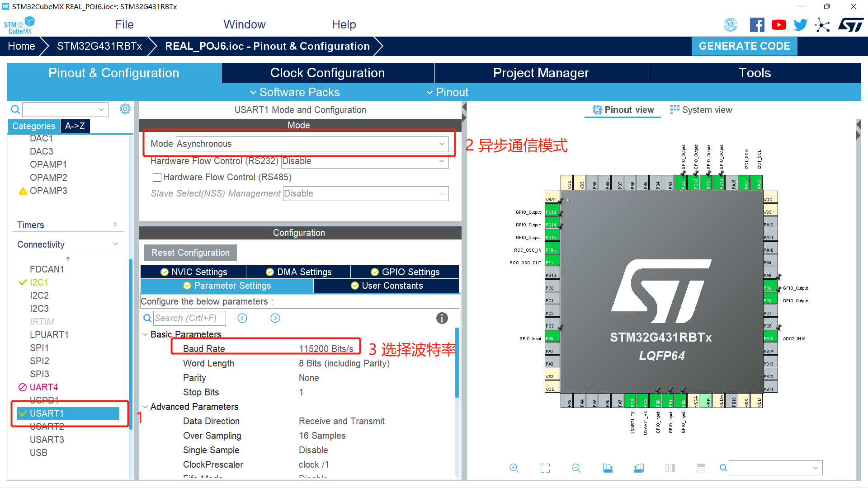Zoom in on the chip pinout

tap(514, 468)
